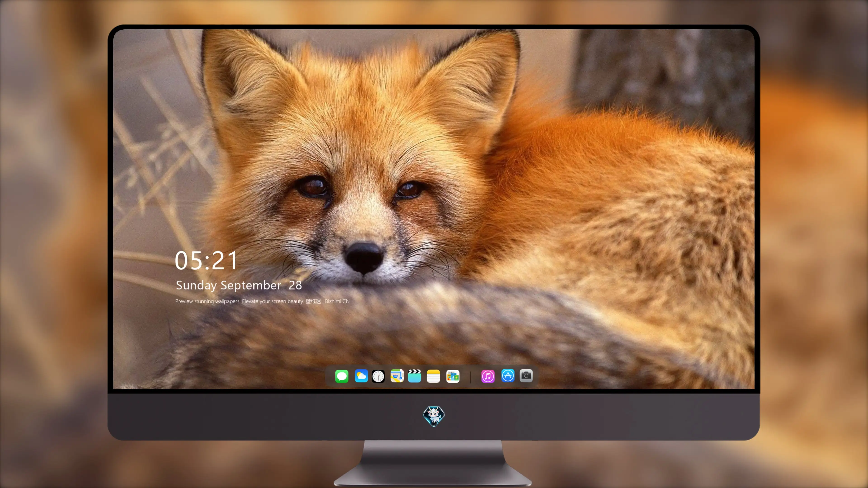Open the green Messages app in the dock
The image size is (868, 488).
coord(342,376)
